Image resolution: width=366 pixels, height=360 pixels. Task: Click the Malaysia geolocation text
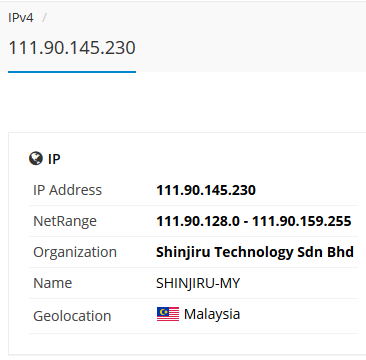click(x=212, y=314)
